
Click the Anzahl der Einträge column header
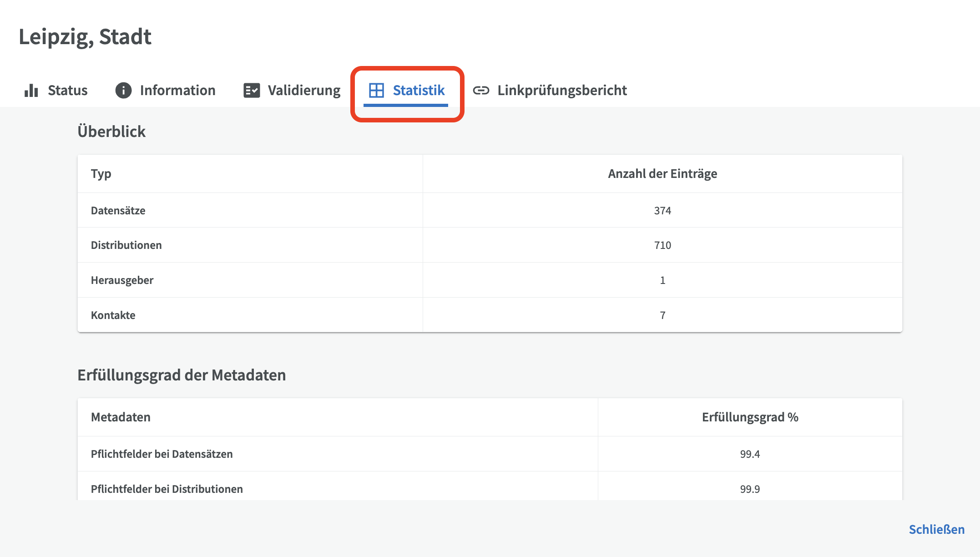coord(662,174)
